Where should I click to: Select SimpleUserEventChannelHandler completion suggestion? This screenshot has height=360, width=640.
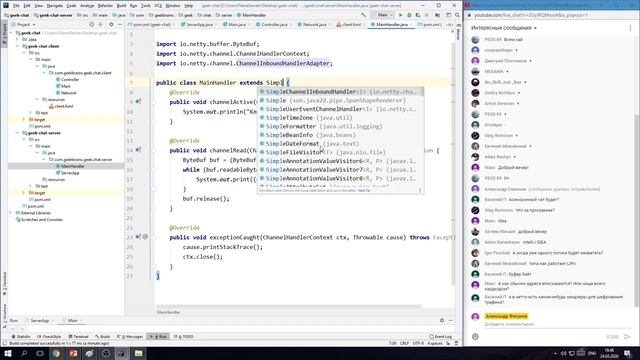coord(340,109)
